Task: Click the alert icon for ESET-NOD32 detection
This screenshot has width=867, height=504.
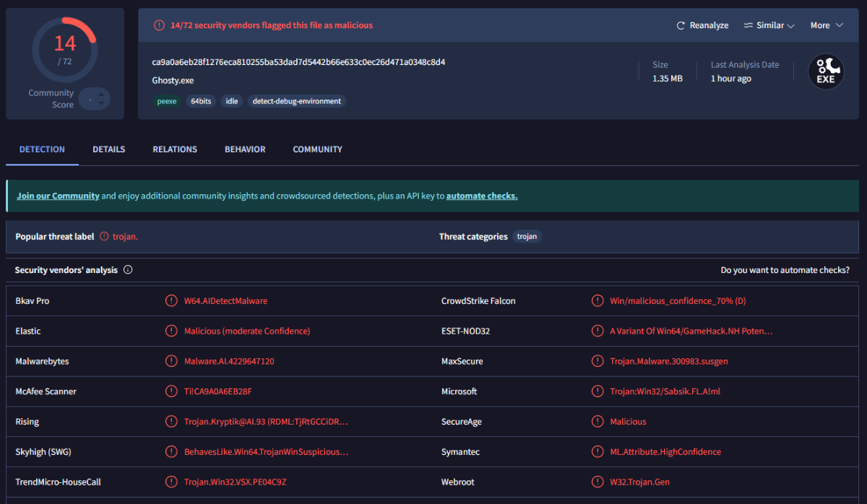Action: [598, 331]
